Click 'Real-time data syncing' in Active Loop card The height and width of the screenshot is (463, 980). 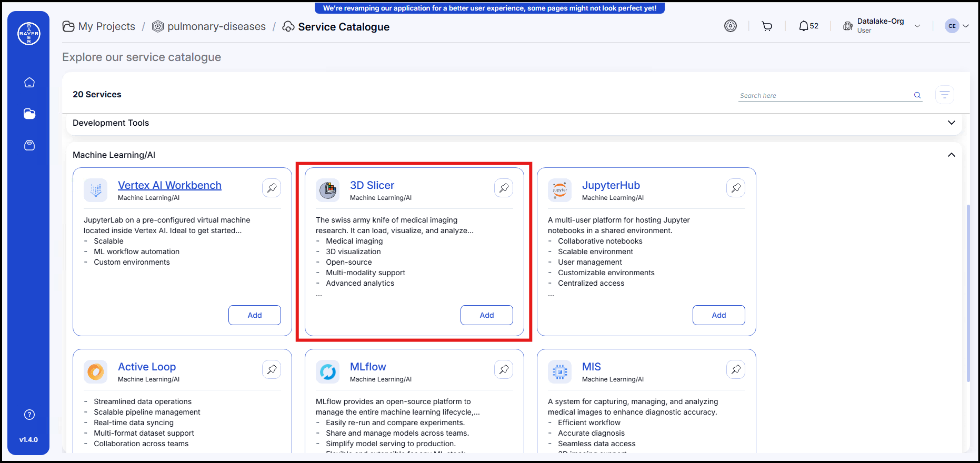[x=134, y=422]
